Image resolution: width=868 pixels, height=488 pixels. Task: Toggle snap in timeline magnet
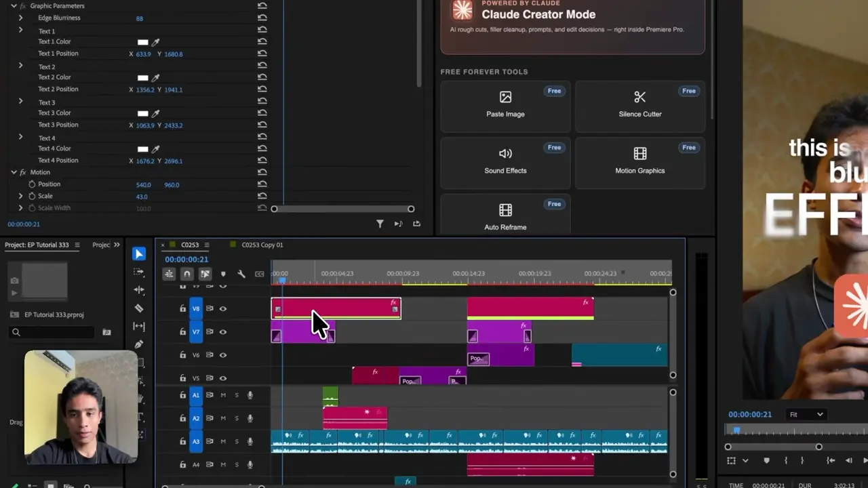click(x=186, y=274)
